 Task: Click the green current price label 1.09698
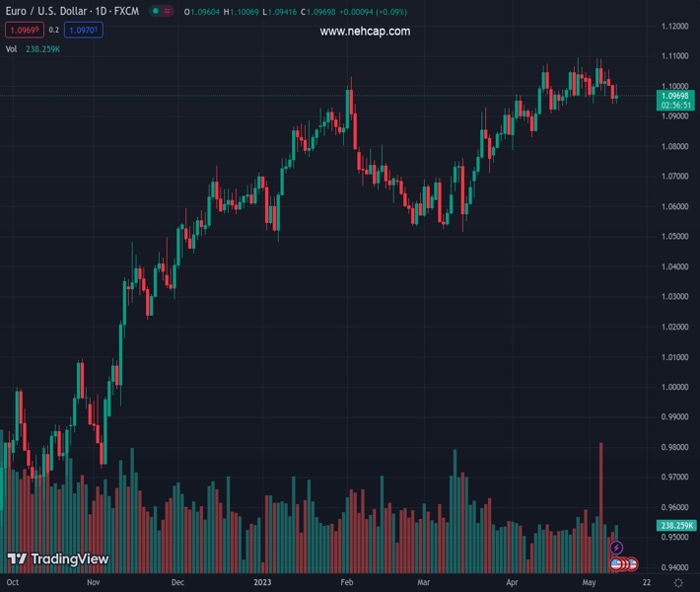(x=676, y=96)
